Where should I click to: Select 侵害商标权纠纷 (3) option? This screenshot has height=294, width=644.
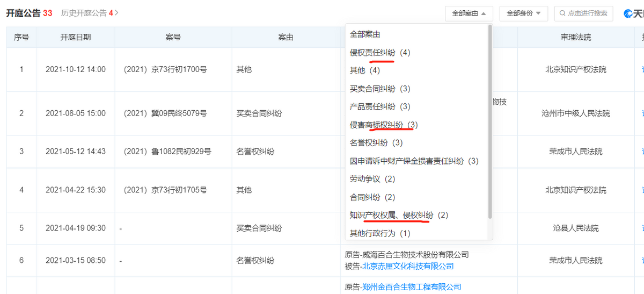click(384, 125)
